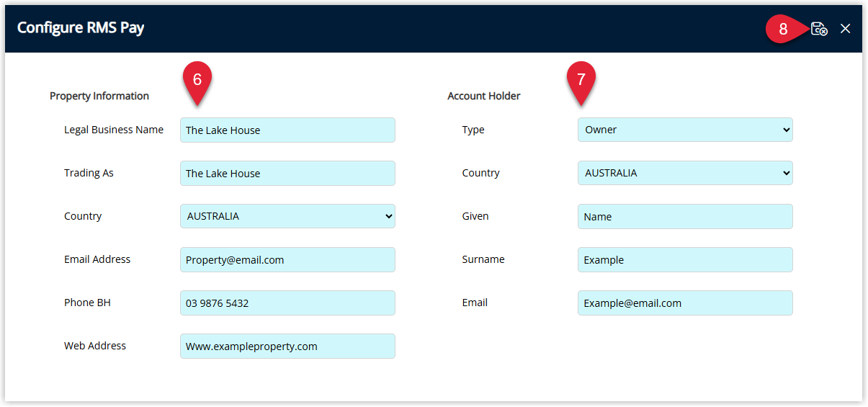The width and height of the screenshot is (868, 407).
Task: Click the Legal Business Name label
Action: point(114,130)
